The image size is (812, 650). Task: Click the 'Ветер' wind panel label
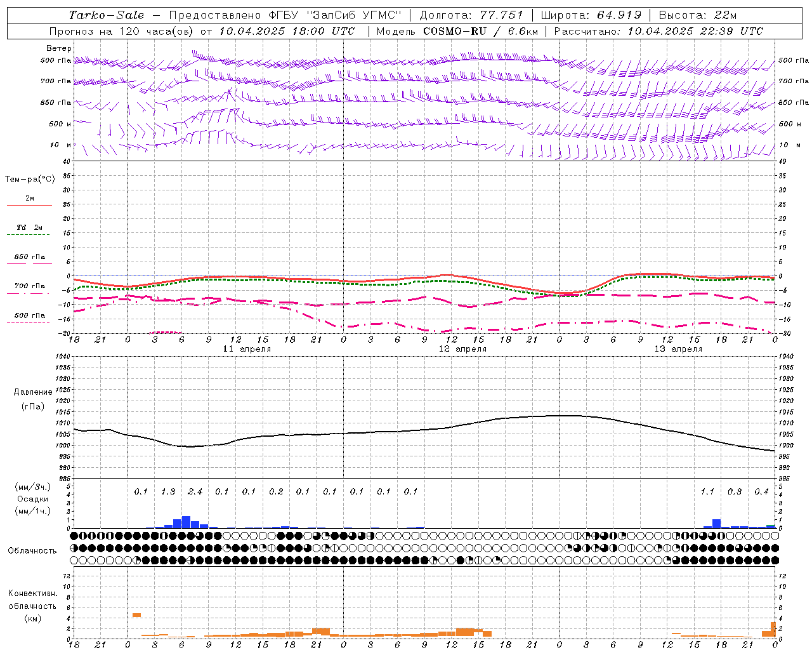[x=59, y=48]
